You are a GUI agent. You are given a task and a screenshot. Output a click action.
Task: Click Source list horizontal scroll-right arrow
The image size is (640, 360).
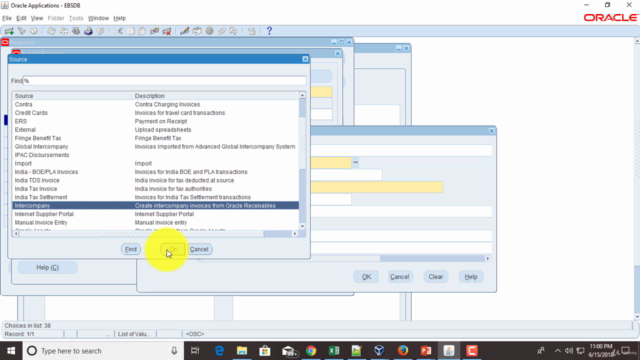click(x=295, y=234)
